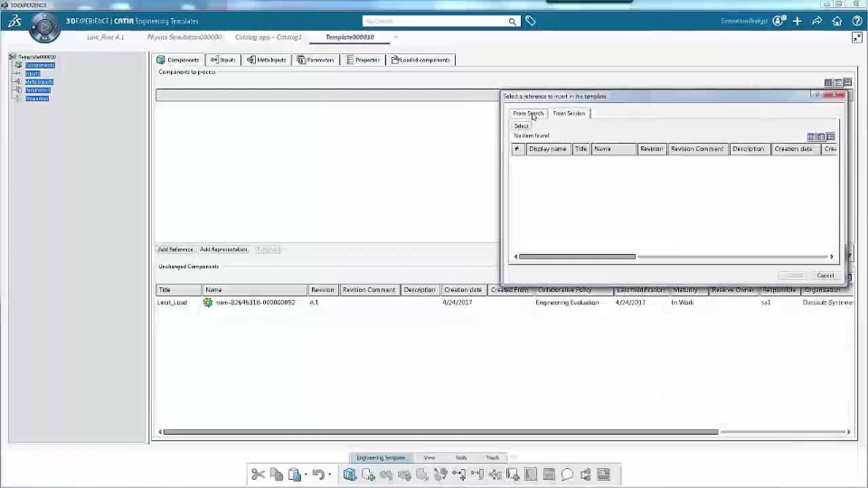Click the rightmost icon in bottom toolbar

tap(603, 474)
